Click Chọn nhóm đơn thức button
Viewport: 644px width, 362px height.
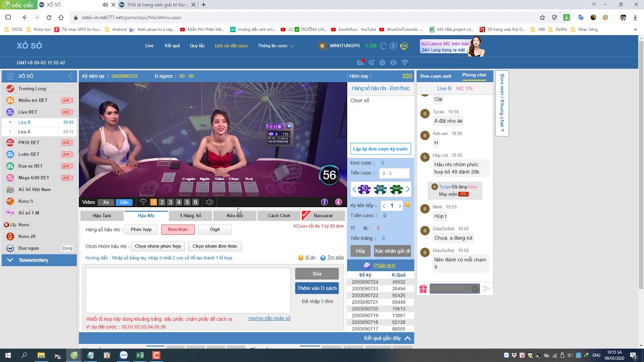pyautogui.click(x=215, y=246)
